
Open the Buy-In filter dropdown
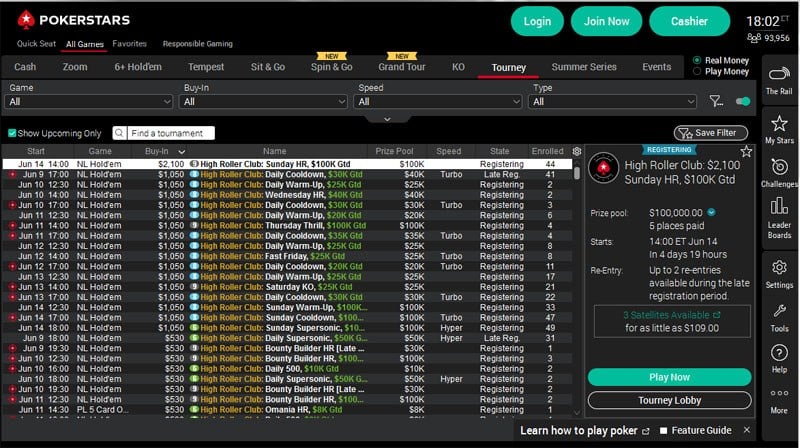(x=263, y=102)
